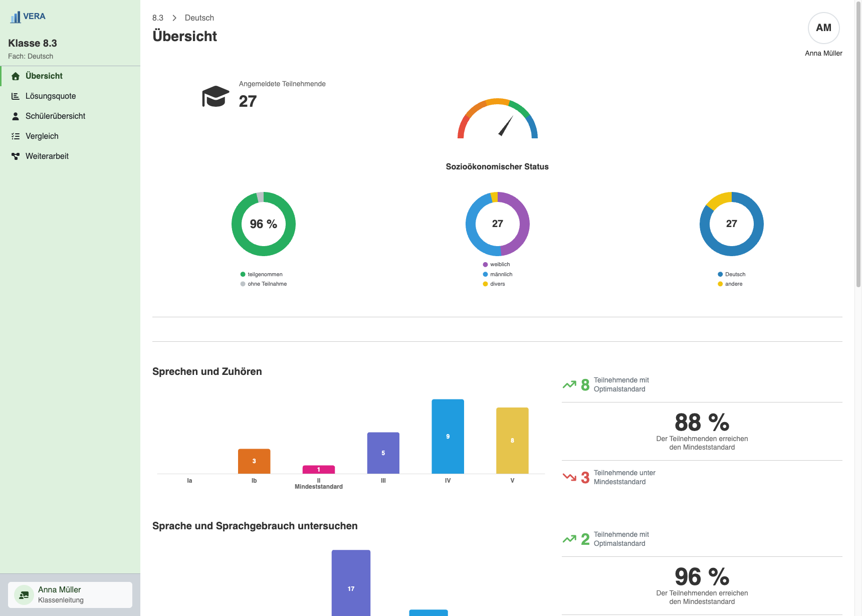
Task: Click the Anna Müller Klassenleitung profile card
Action: pos(70,595)
